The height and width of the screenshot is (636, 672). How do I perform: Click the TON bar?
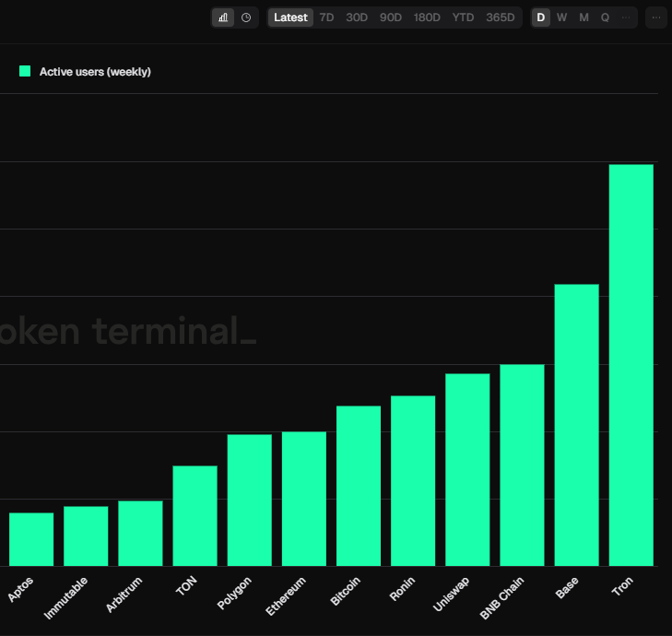[x=195, y=516]
